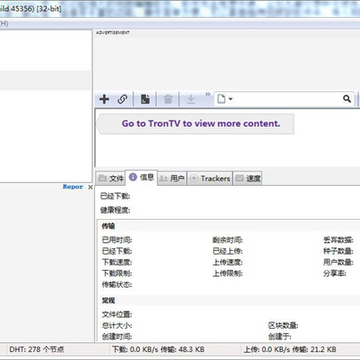The height and width of the screenshot is (360, 360).
Task: Select the 信息 tab
Action: [x=142, y=177]
